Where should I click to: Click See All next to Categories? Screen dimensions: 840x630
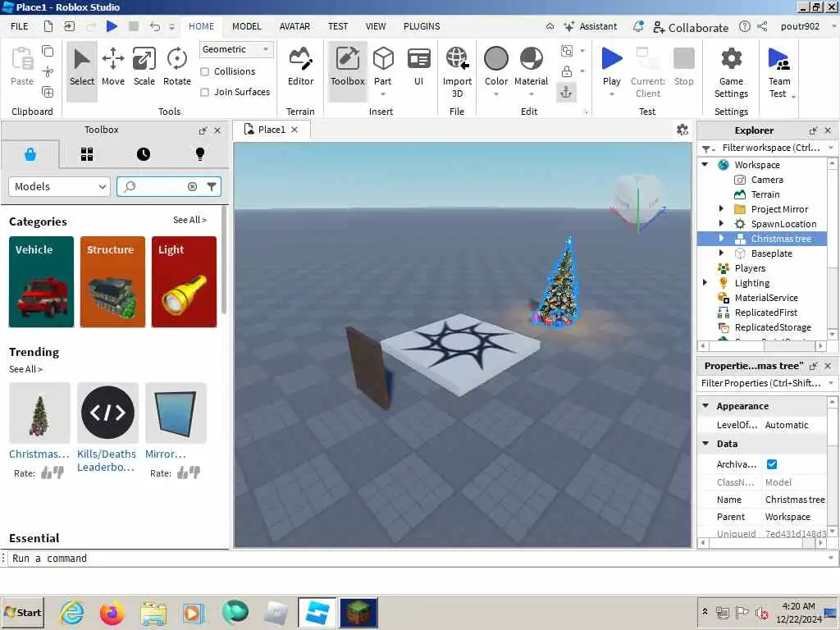[189, 220]
